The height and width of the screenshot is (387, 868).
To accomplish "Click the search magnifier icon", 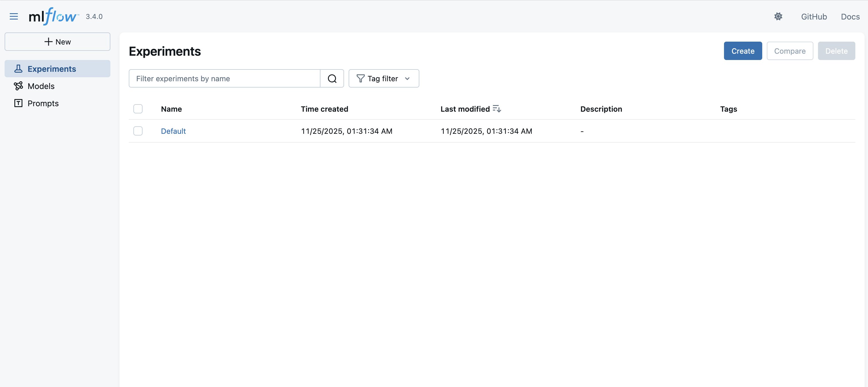I will (332, 78).
